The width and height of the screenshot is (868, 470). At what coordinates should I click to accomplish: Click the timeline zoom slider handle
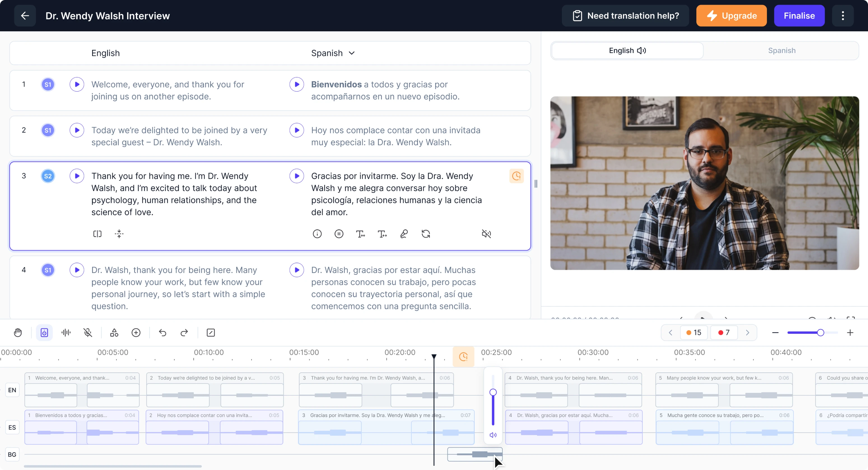point(820,333)
